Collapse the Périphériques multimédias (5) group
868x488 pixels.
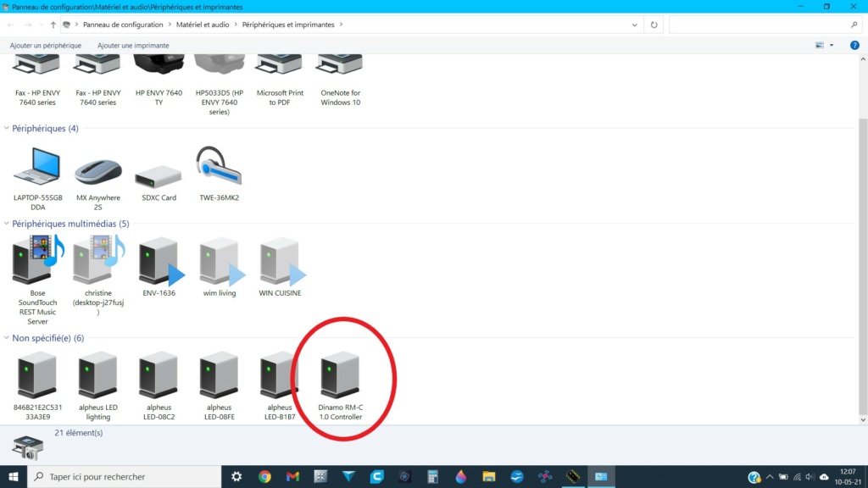pos(6,224)
